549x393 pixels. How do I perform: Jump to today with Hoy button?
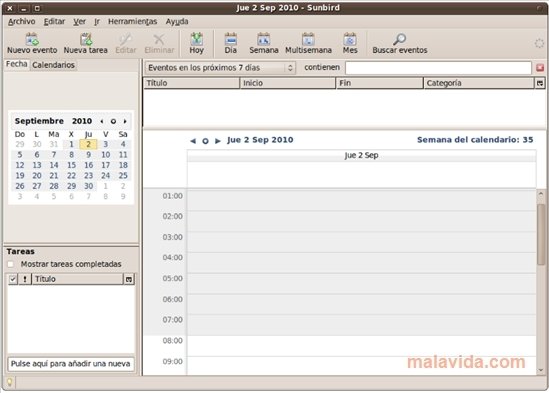coord(196,43)
